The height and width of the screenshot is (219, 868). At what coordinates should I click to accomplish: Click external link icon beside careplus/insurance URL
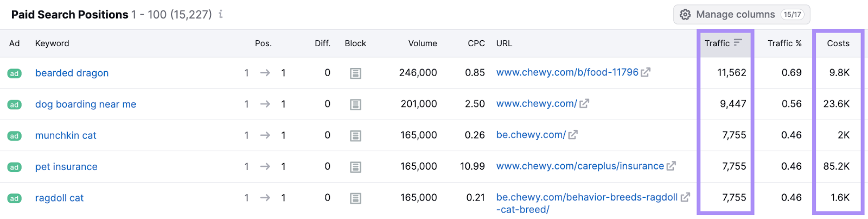671,166
